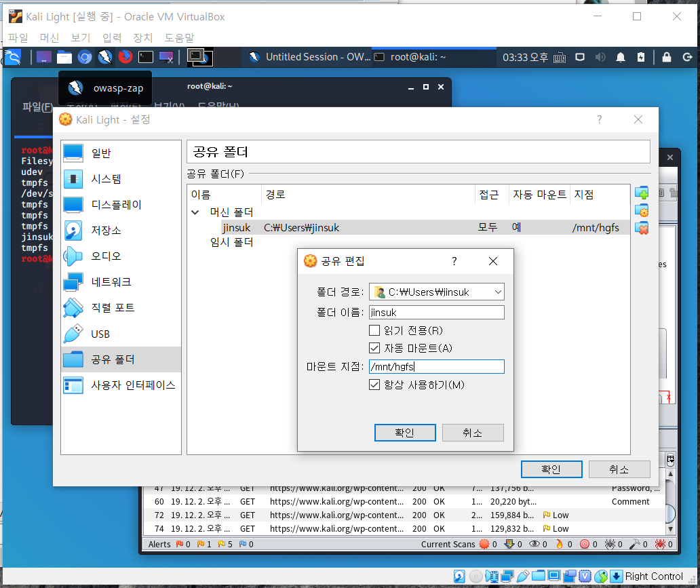Click the OWASP ZAP launcher in Kali panel
The height and width of the screenshot is (588, 700).
pyautogui.click(x=105, y=57)
